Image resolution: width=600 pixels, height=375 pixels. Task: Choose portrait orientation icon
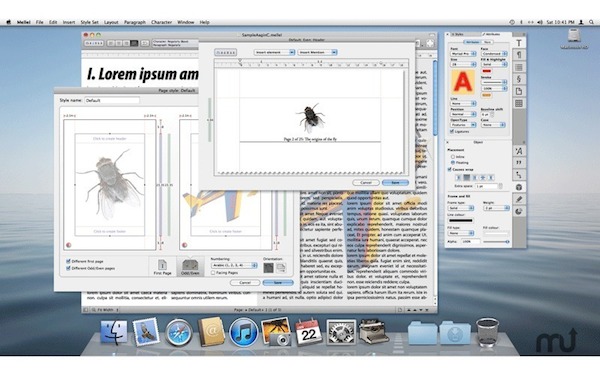click(268, 268)
